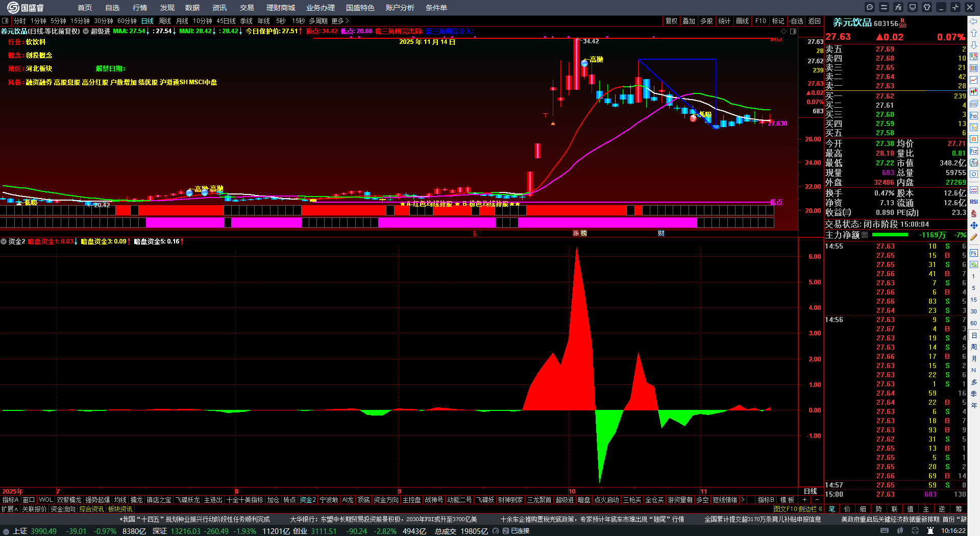Toggle the window layout box left of 分时
The width and height of the screenshot is (980, 536).
[x=5, y=21]
